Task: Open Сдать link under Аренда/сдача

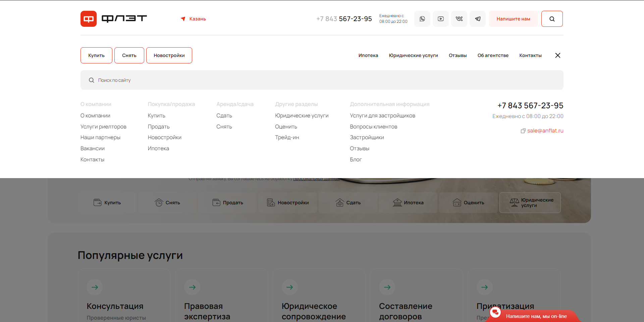Action: click(x=224, y=116)
